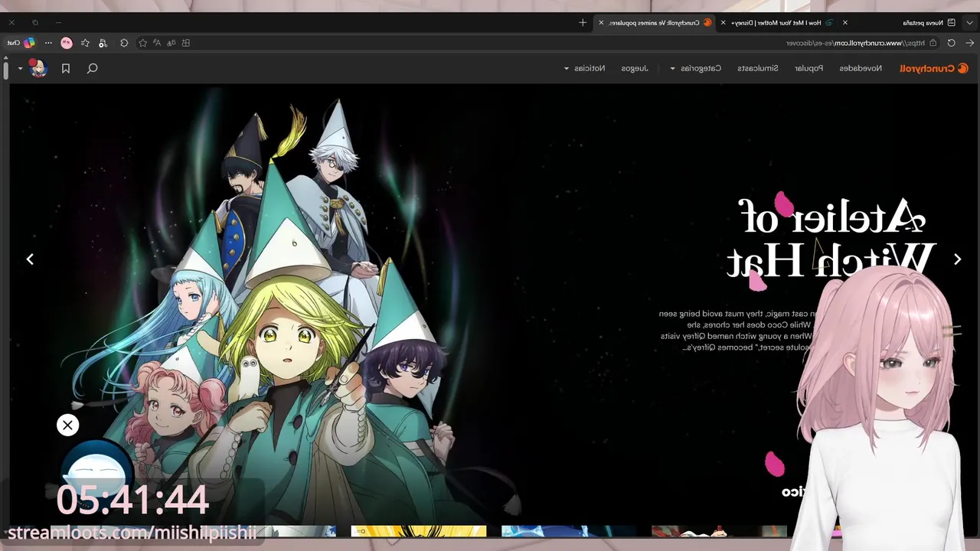Add this page to favorites star
Screen dimensions: 980x551
click(142, 43)
